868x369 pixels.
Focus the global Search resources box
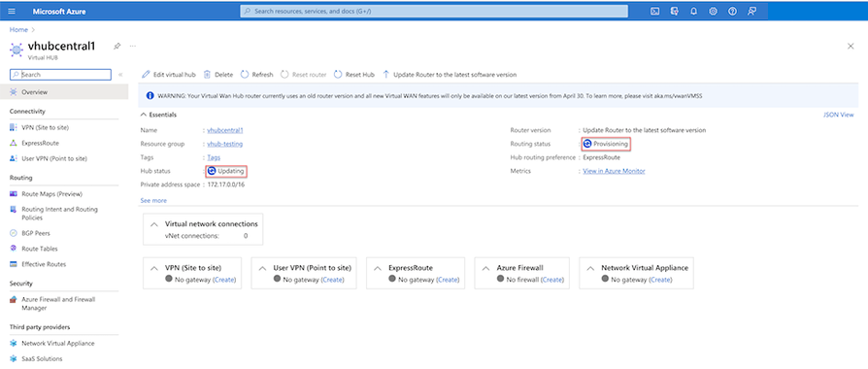point(434,11)
